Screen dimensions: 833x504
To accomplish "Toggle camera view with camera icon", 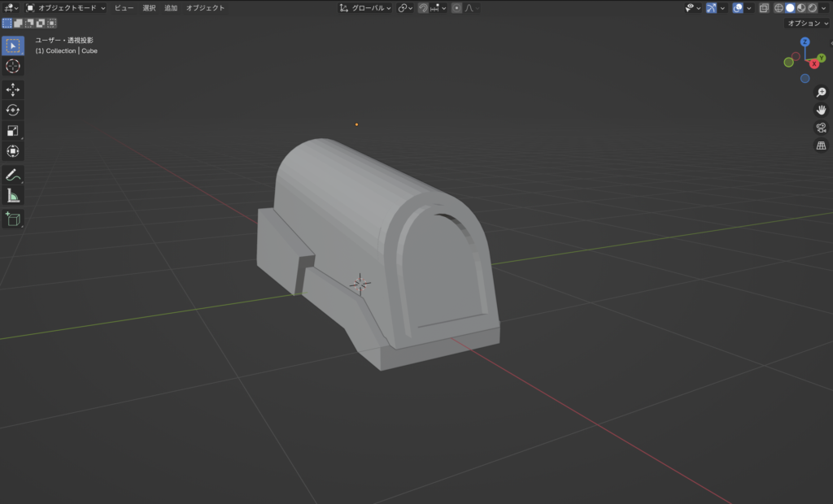I will pos(821,128).
